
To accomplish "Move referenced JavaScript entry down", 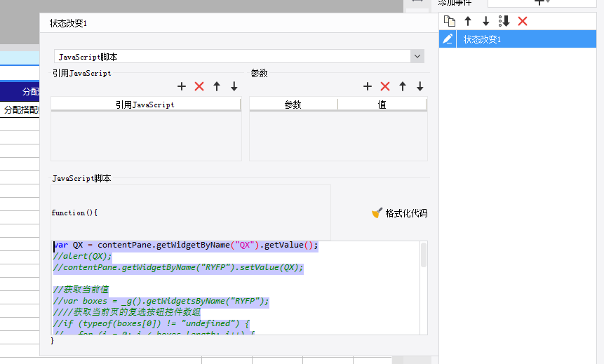I will tap(234, 86).
